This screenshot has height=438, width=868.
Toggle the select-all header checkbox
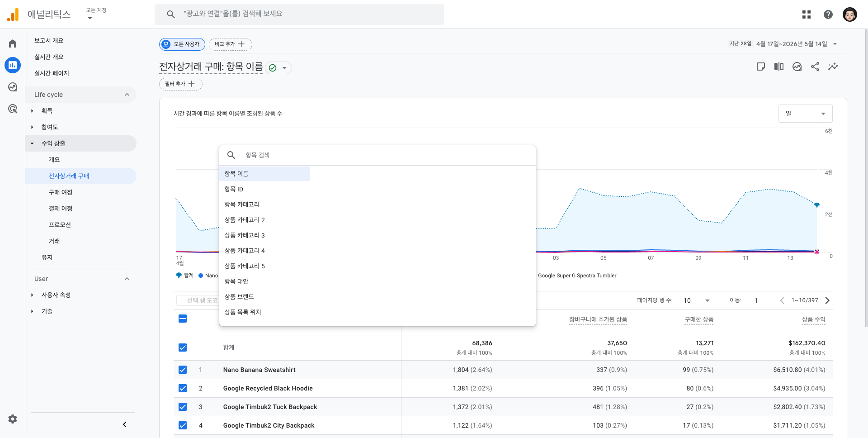pos(183,319)
